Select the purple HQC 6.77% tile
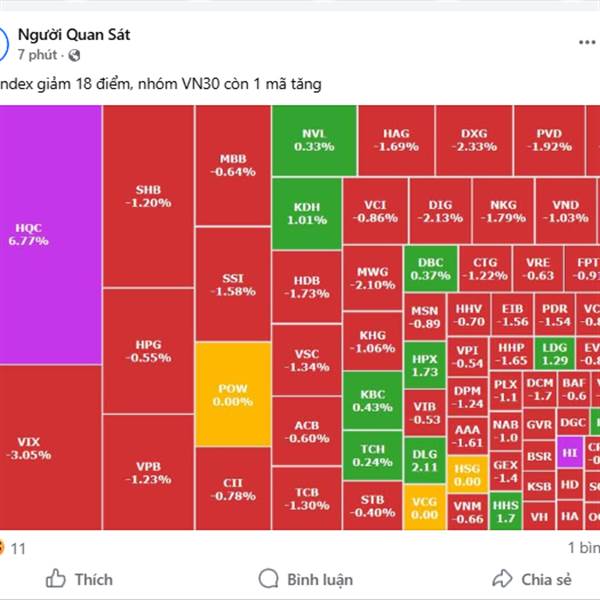The width and height of the screenshot is (600, 600). (x=50, y=234)
